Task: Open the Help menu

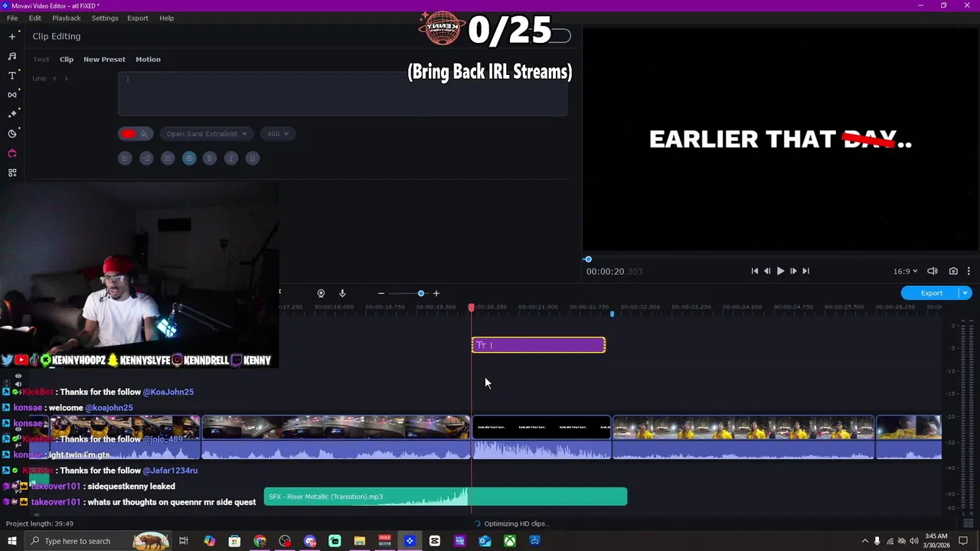Action: click(x=166, y=18)
